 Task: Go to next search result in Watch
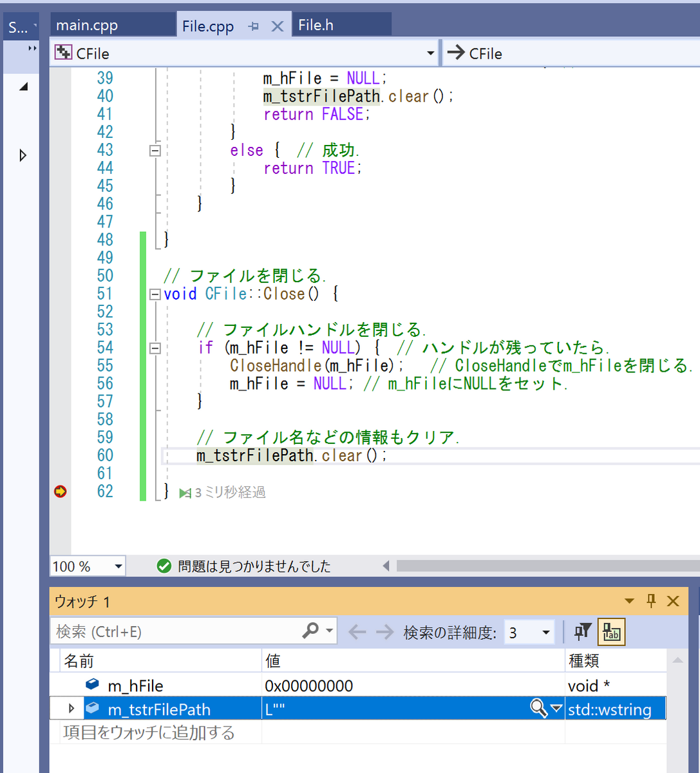click(x=384, y=632)
